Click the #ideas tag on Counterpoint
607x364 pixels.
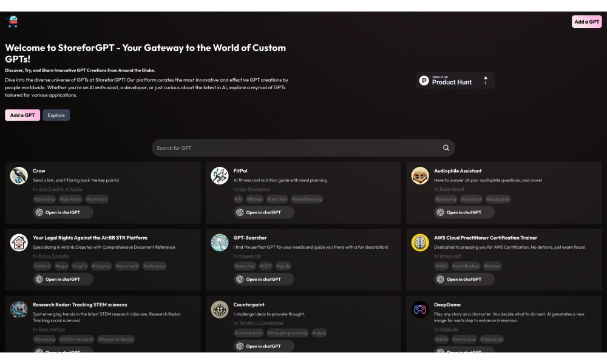[x=319, y=333]
